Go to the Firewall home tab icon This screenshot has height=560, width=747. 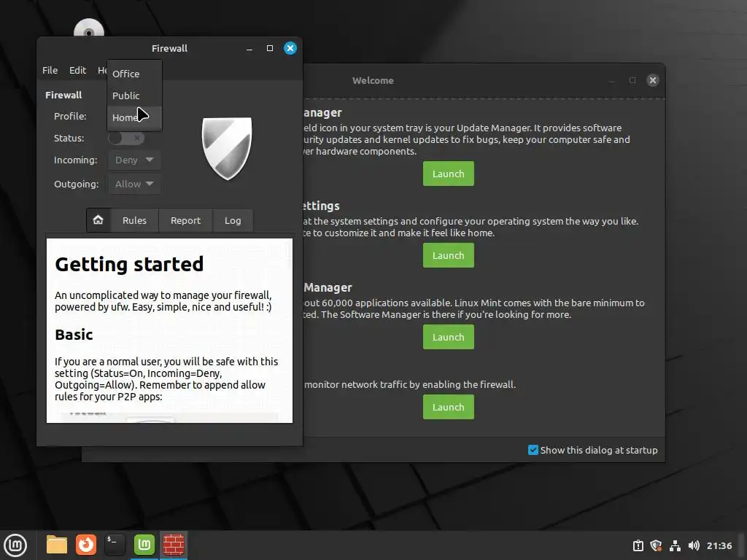98,220
